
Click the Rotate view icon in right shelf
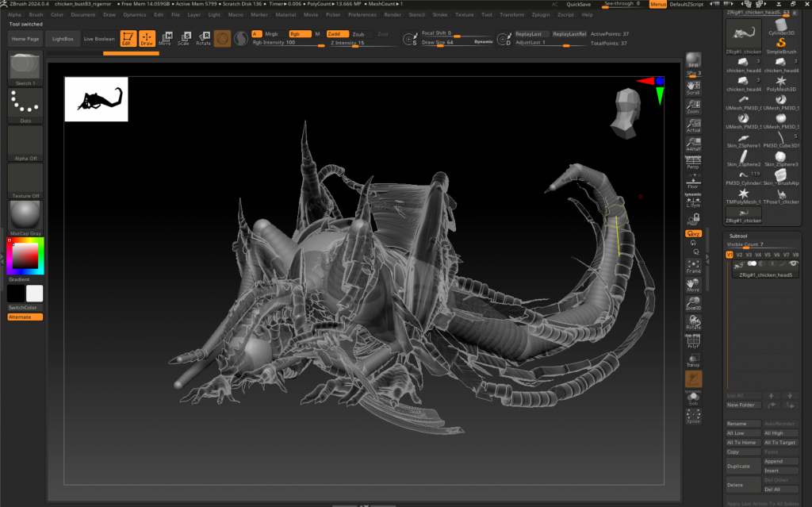pos(693,322)
